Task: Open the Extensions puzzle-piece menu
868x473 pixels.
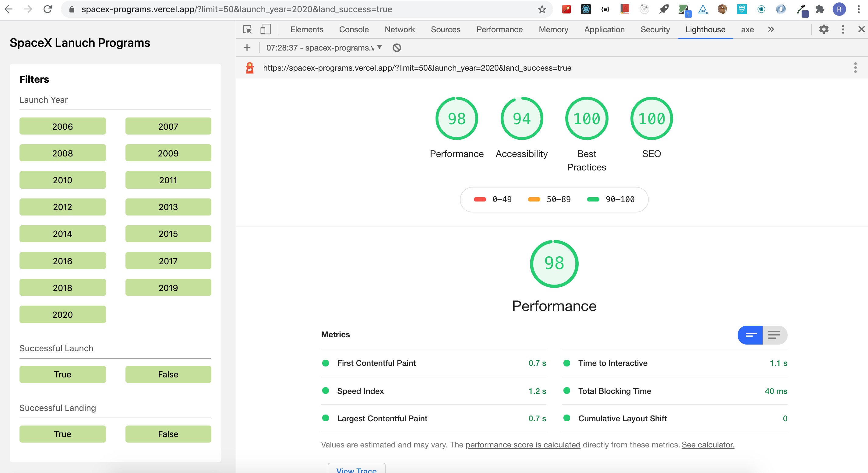Action: [820, 9]
